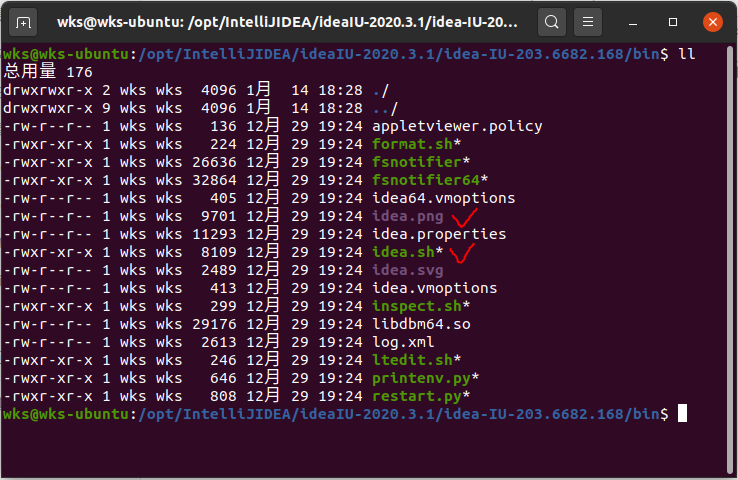
Task: Click the idea.vmoptions file name
Action: coord(434,288)
